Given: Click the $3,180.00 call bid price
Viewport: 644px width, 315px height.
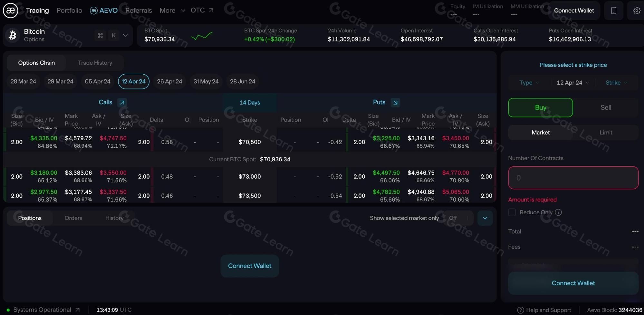Looking at the screenshot, I should [44, 173].
